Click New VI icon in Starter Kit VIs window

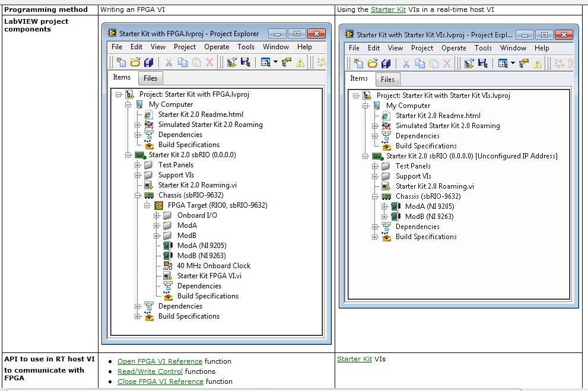(358, 63)
